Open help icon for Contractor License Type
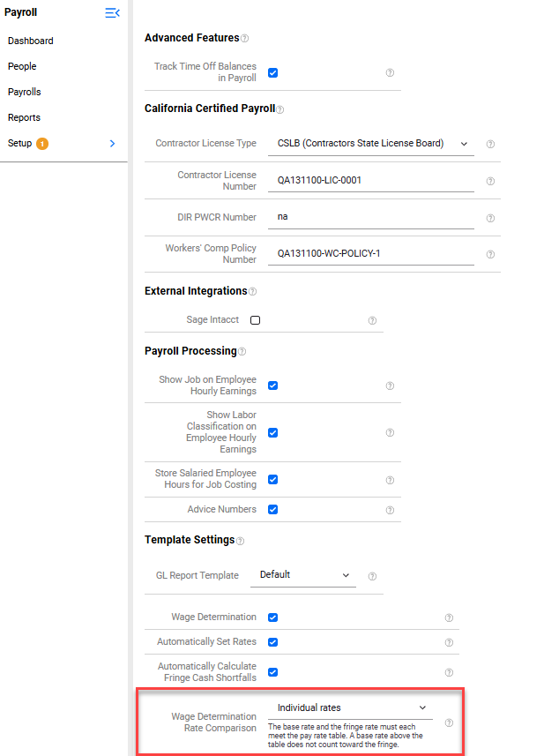Image resolution: width=544 pixels, height=756 pixels. (490, 144)
